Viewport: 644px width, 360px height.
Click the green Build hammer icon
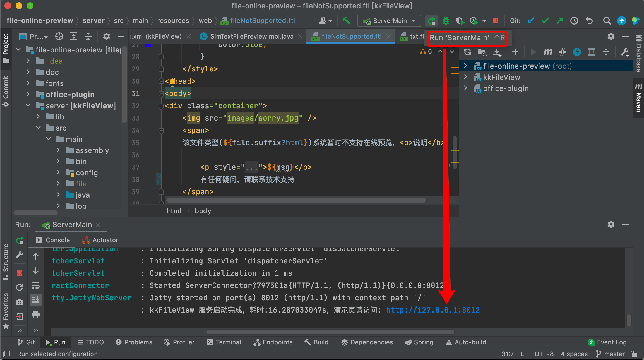pyautogui.click(x=346, y=21)
